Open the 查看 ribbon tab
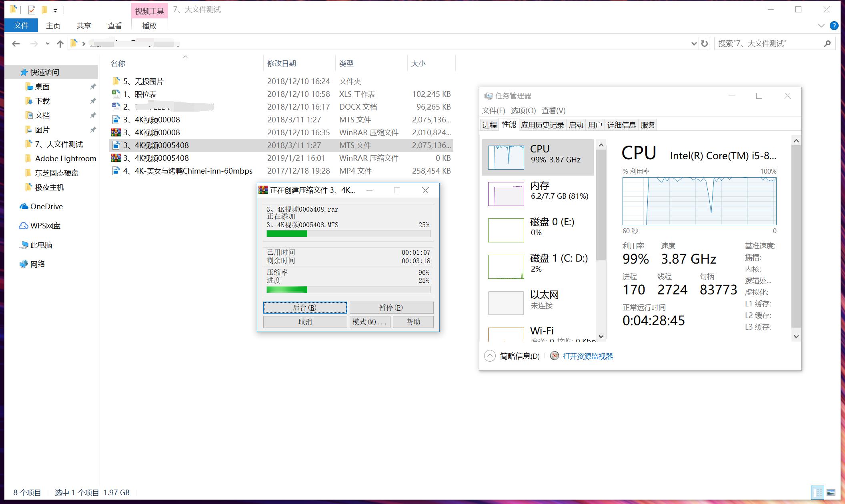The image size is (845, 504). click(x=114, y=26)
